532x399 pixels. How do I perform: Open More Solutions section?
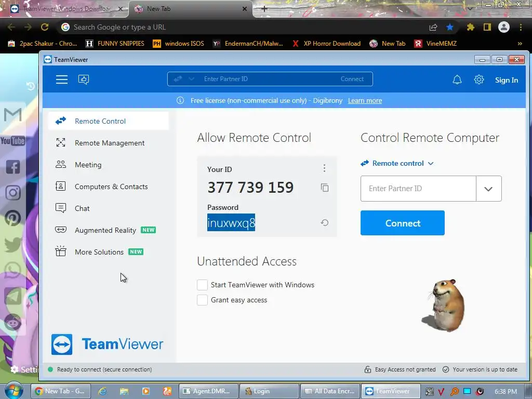click(x=108, y=252)
